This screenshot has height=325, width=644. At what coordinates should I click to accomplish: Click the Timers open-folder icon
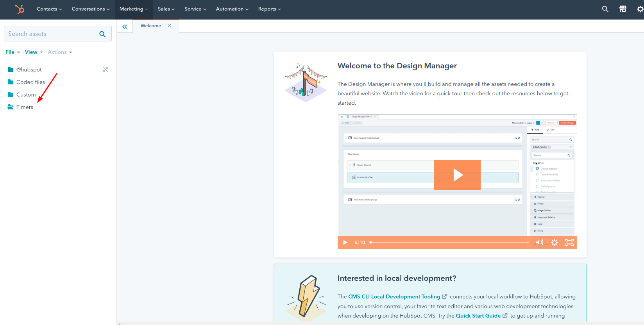[x=11, y=107]
